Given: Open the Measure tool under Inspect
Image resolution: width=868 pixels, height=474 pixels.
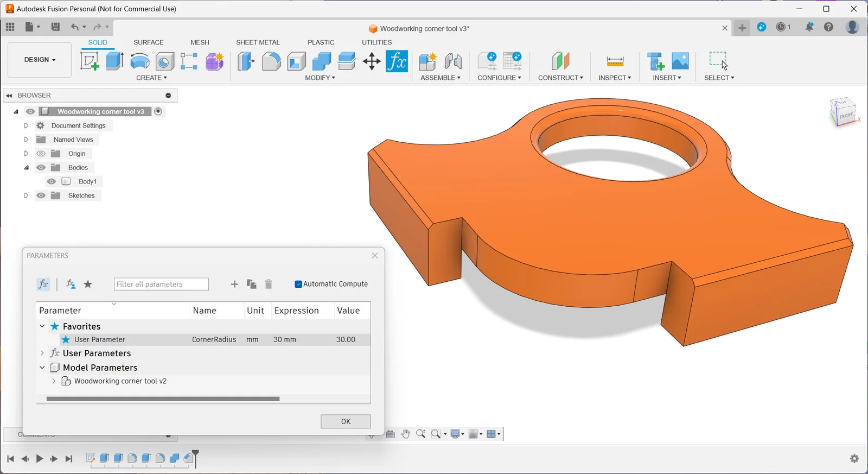Looking at the screenshot, I should 615,61.
